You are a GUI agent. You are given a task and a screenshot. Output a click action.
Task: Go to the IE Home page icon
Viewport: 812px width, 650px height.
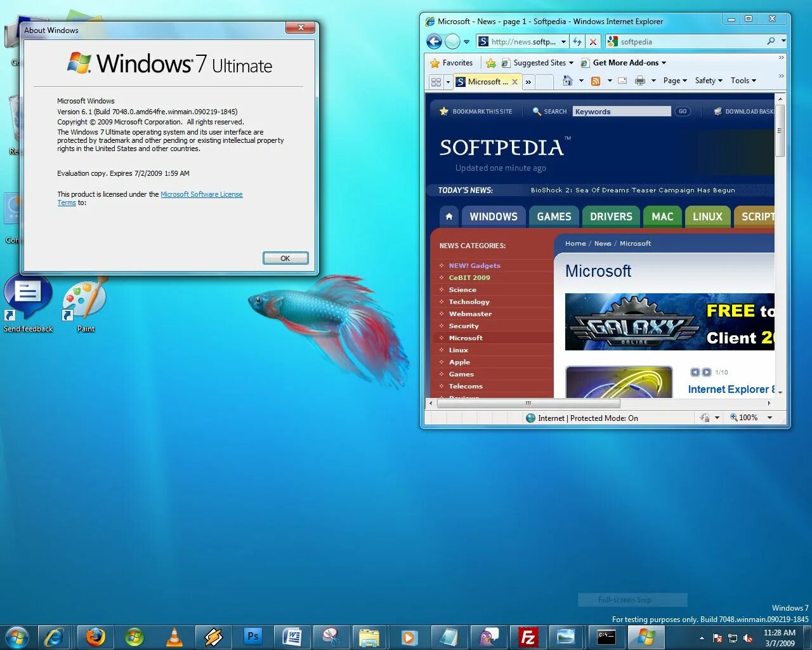[568, 81]
